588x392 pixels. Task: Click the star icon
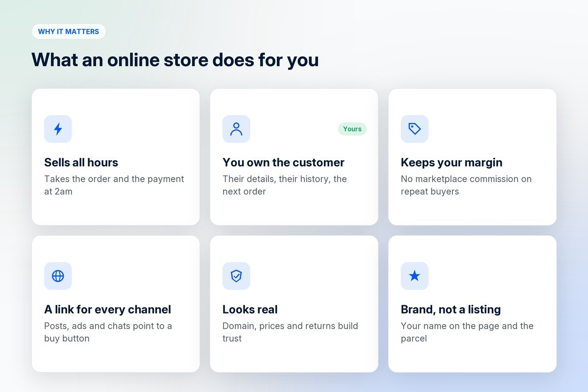click(415, 276)
